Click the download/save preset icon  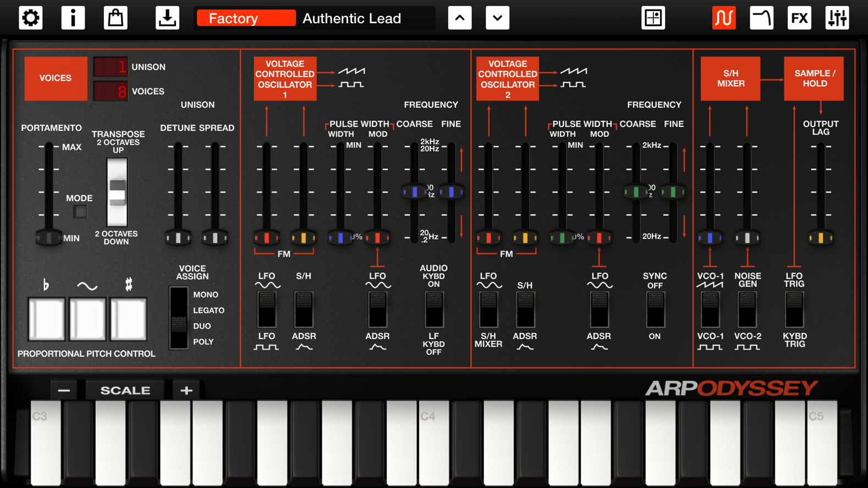[x=167, y=18]
